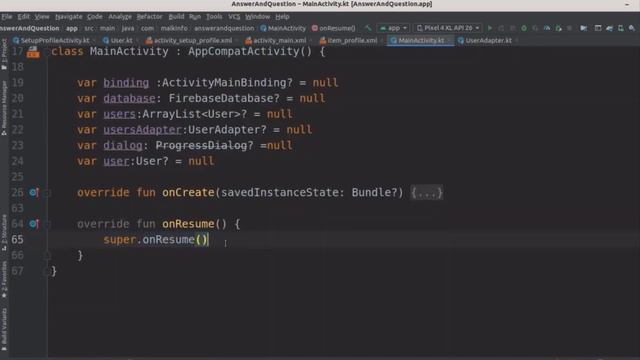Close the UserAdapter.kt tab

click(517, 40)
